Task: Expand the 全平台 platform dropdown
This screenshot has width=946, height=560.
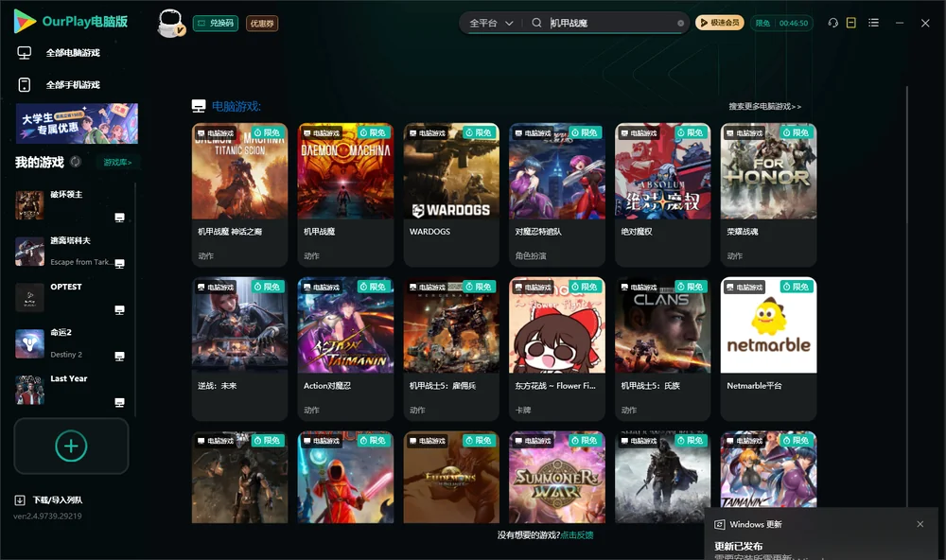Action: 491,23
